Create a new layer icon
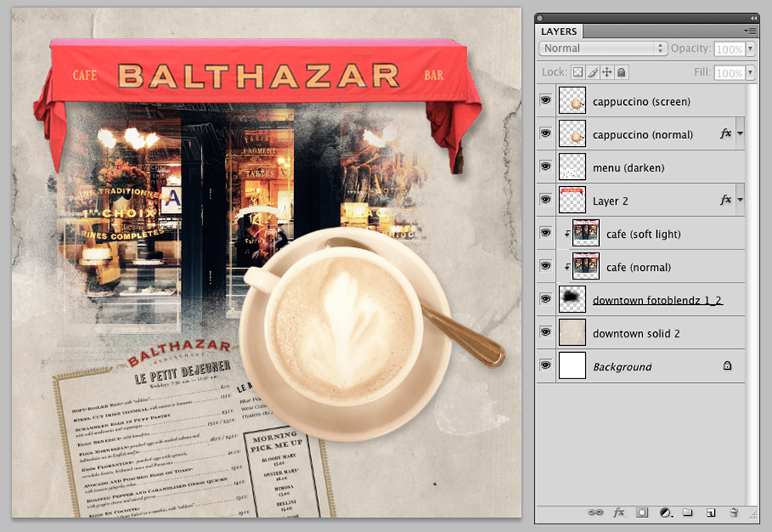 (710, 513)
